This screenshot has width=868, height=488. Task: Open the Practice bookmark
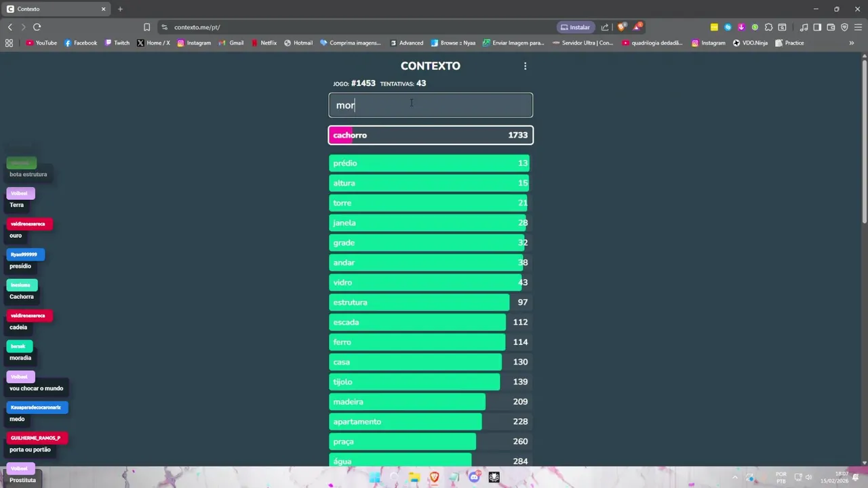click(x=789, y=43)
